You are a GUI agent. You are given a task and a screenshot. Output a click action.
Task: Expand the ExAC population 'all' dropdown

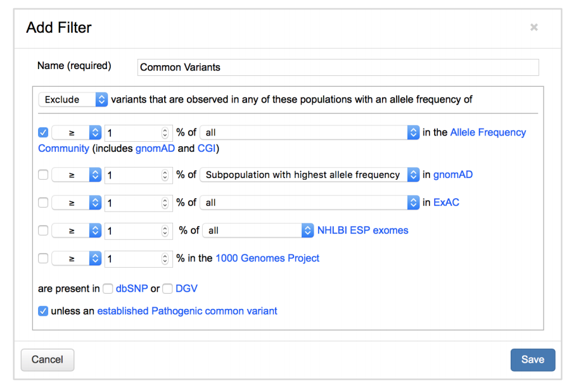pos(310,203)
